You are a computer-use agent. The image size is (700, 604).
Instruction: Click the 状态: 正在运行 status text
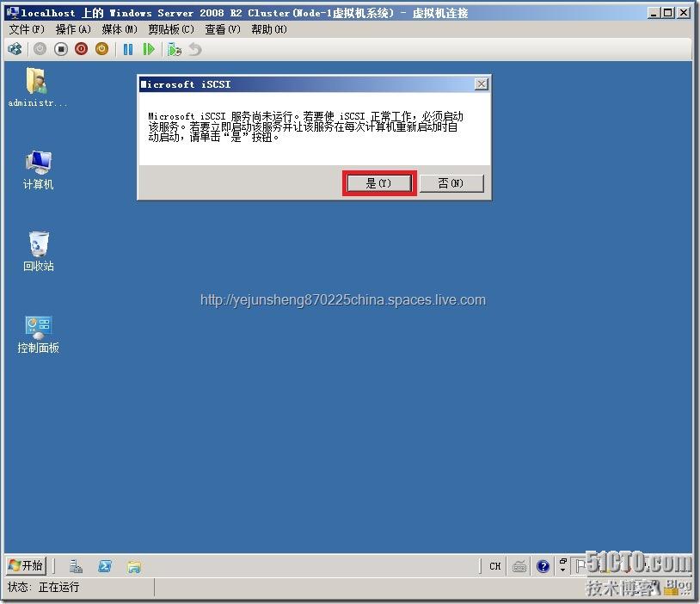pyautogui.click(x=43, y=587)
